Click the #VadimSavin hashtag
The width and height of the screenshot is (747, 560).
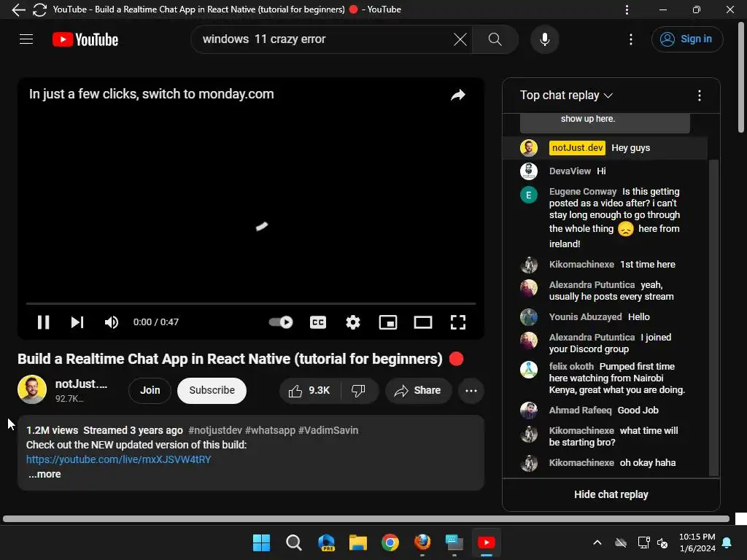pos(328,430)
